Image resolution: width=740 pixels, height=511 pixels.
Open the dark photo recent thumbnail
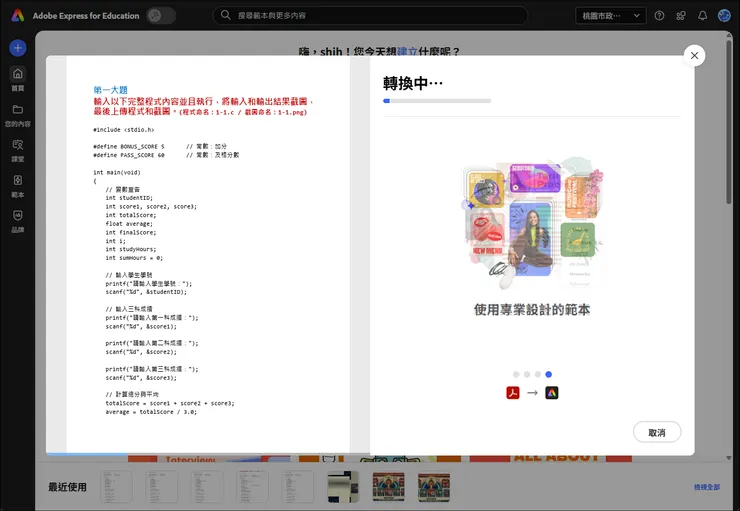click(x=343, y=486)
